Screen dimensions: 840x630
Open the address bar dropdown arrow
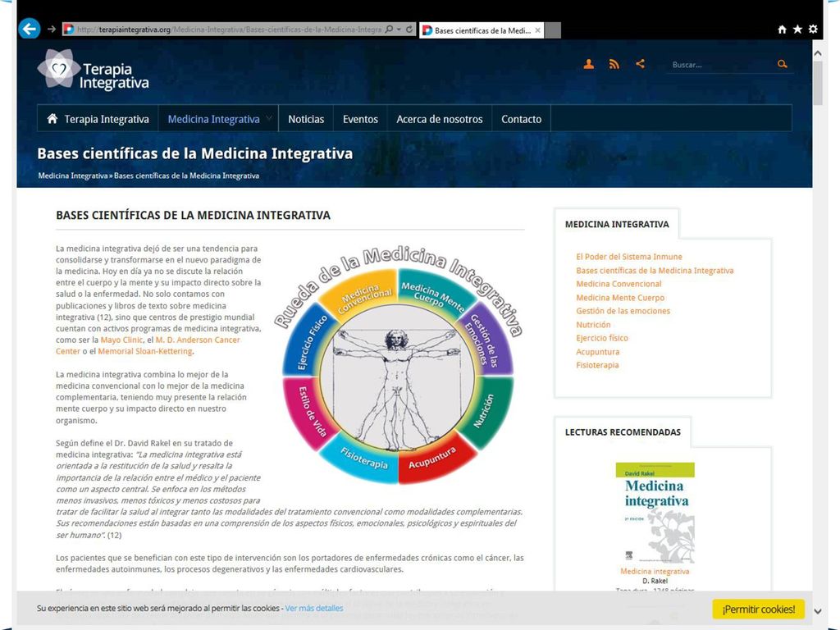point(399,30)
